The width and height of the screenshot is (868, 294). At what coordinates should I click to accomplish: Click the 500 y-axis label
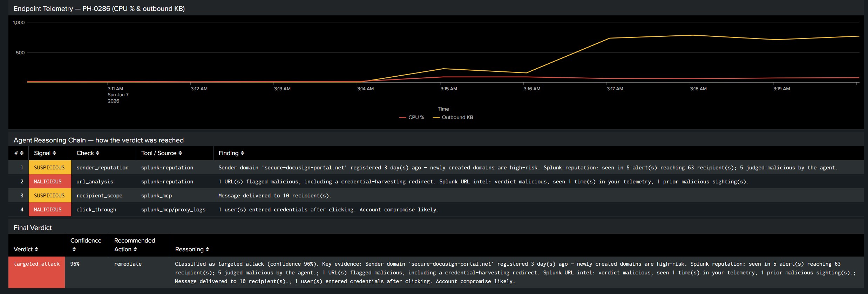click(x=20, y=52)
